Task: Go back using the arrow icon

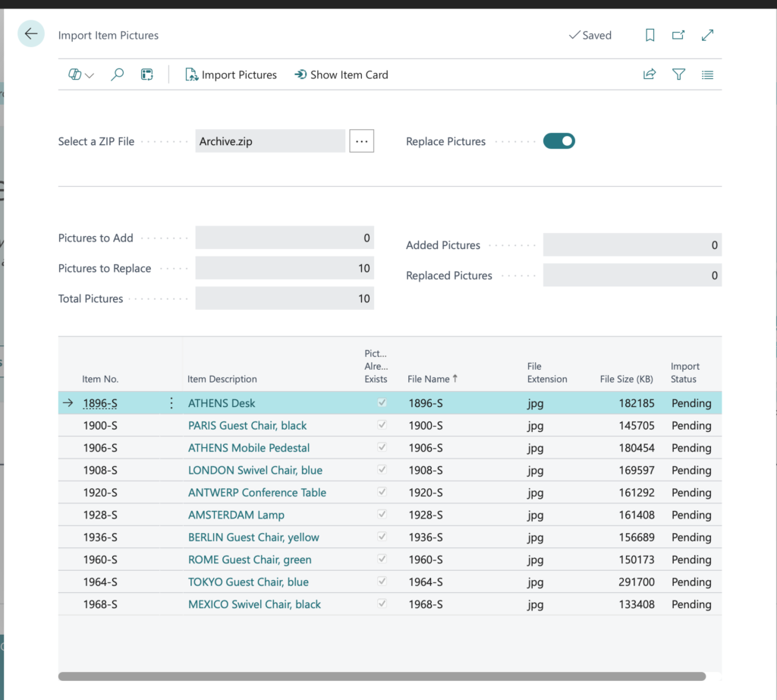Action: tap(31, 33)
